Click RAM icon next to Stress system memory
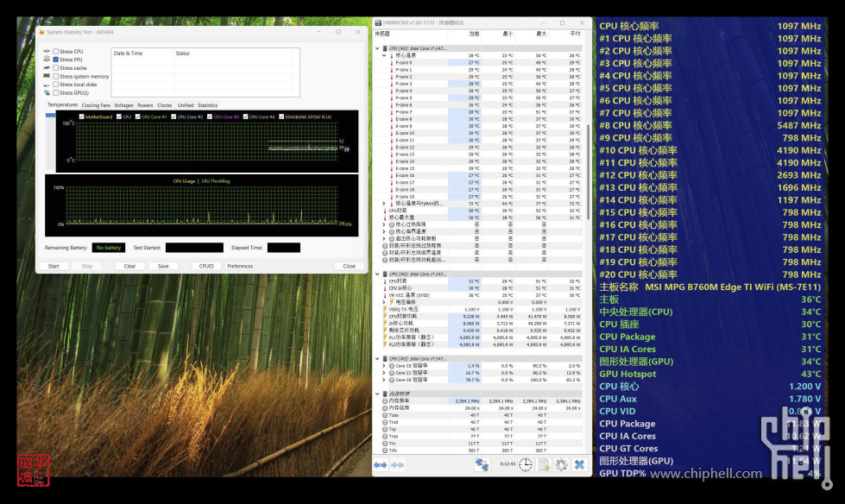The image size is (845, 504). tap(47, 76)
